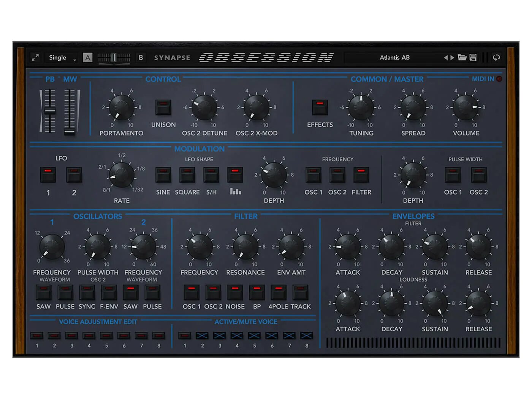Image resolution: width=532 pixels, height=399 pixels.
Task: Click the filter Env Amt knob
Action: click(x=291, y=247)
